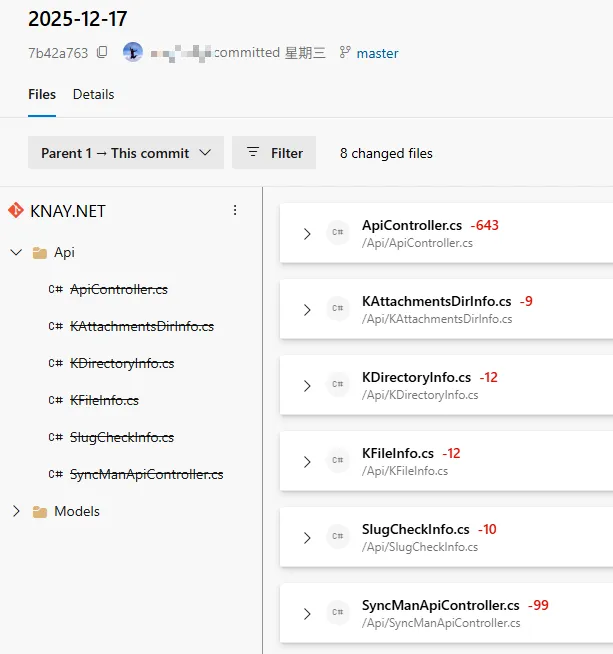Screen dimensions: 613x654
Task: Select the Files tab
Action: (x=42, y=94)
